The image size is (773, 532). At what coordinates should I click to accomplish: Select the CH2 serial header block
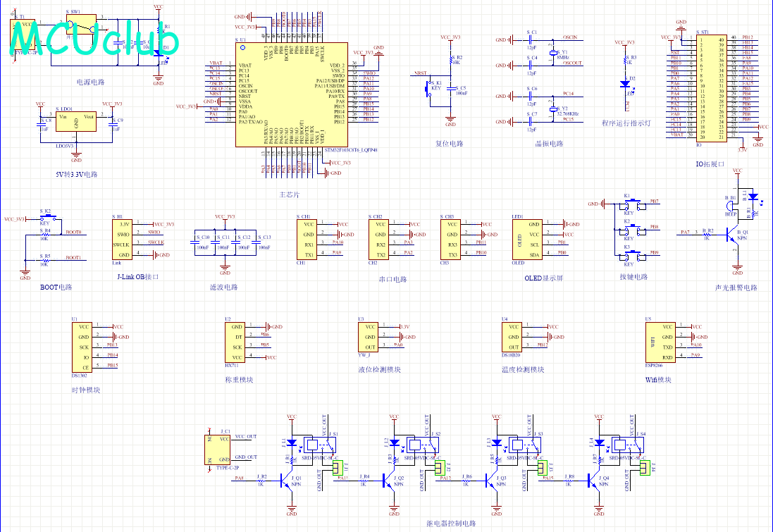378,240
